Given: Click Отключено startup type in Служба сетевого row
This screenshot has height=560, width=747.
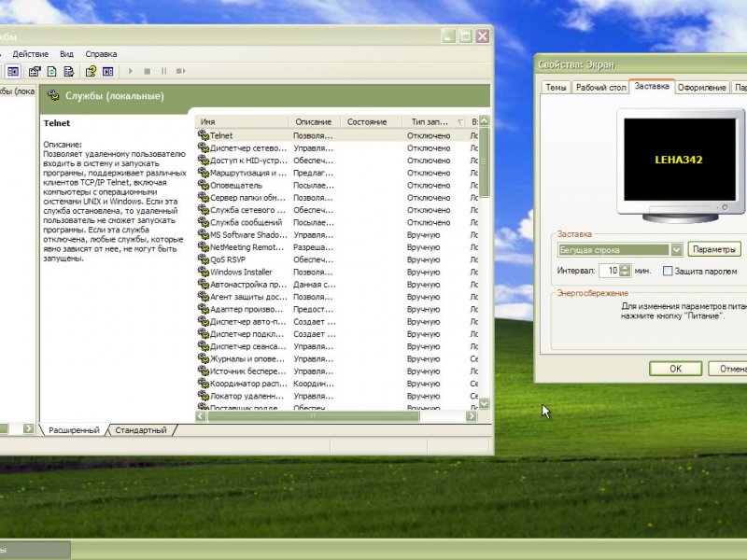Looking at the screenshot, I should click(x=429, y=209).
